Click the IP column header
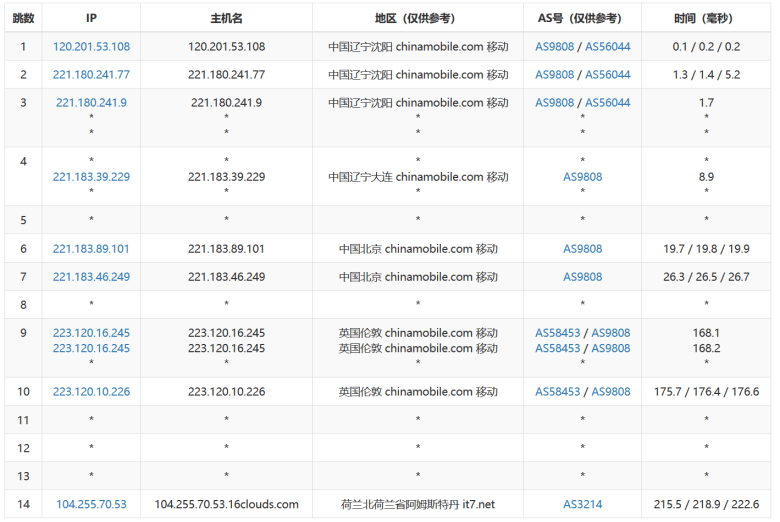The height and width of the screenshot is (522, 780). tap(91, 18)
